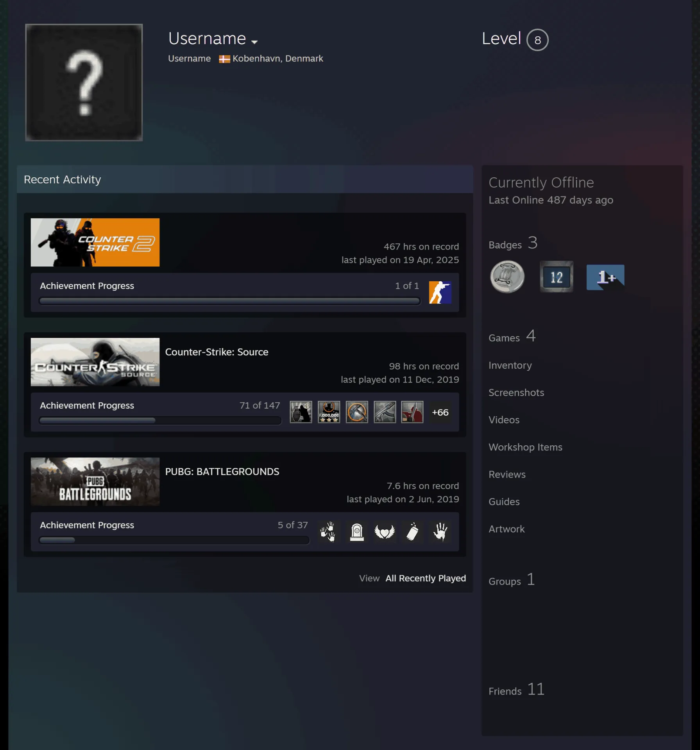View All Recently Played games
The height and width of the screenshot is (750, 700).
pos(426,578)
